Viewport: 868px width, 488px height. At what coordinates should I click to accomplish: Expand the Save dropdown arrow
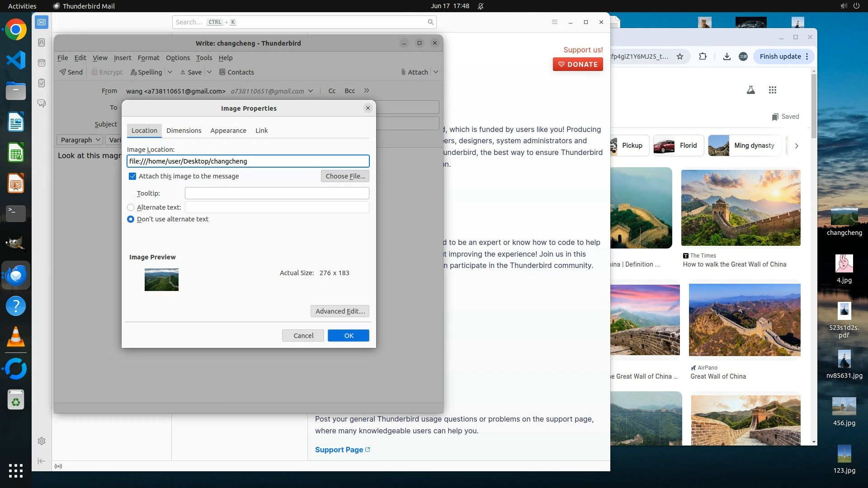tap(209, 72)
